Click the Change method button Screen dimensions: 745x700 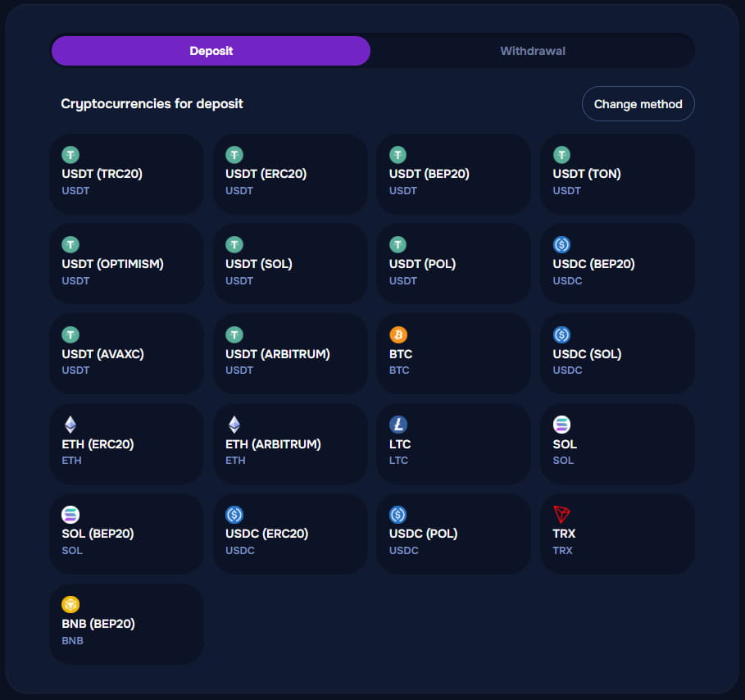click(x=638, y=104)
